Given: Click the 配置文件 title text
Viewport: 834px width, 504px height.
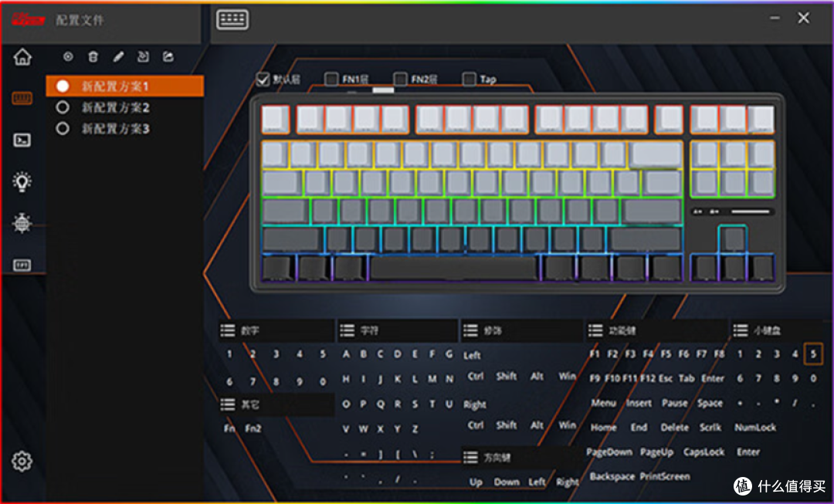Looking at the screenshot, I should [x=80, y=20].
